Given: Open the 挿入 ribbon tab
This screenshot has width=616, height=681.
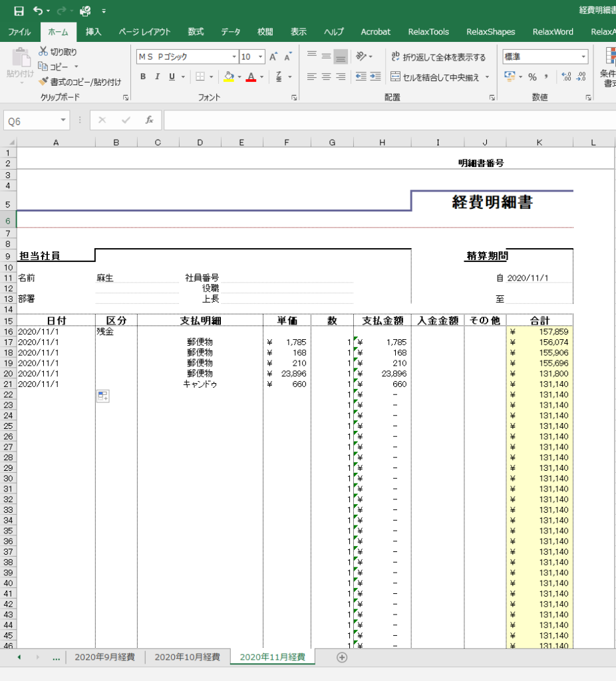Looking at the screenshot, I should point(94,32).
